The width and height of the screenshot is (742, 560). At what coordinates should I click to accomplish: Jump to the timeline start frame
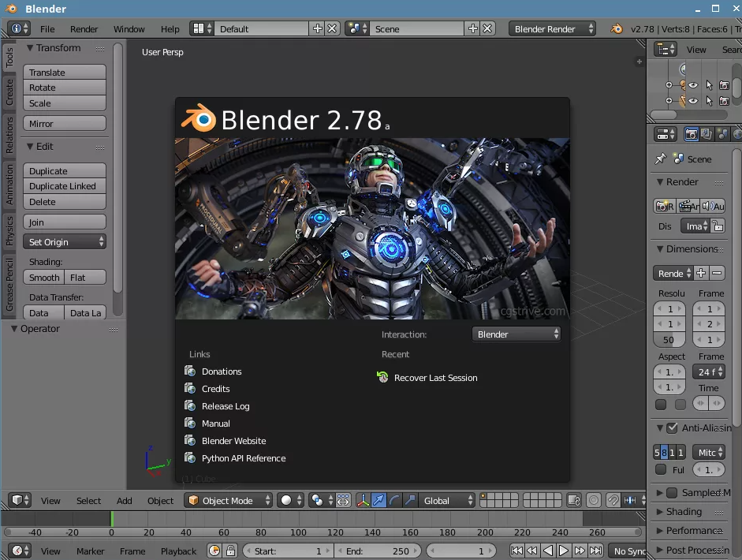coord(516,551)
